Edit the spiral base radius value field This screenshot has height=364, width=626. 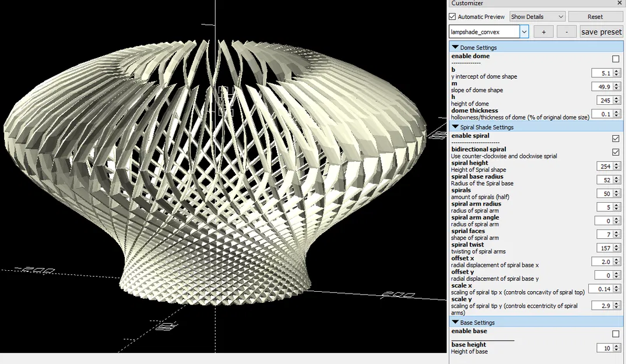(605, 179)
